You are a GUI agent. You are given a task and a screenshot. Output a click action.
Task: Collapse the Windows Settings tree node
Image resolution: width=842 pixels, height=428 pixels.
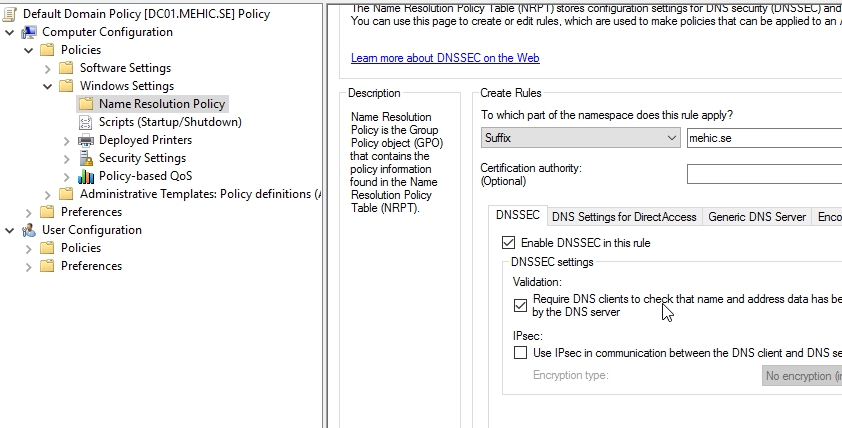(48, 86)
